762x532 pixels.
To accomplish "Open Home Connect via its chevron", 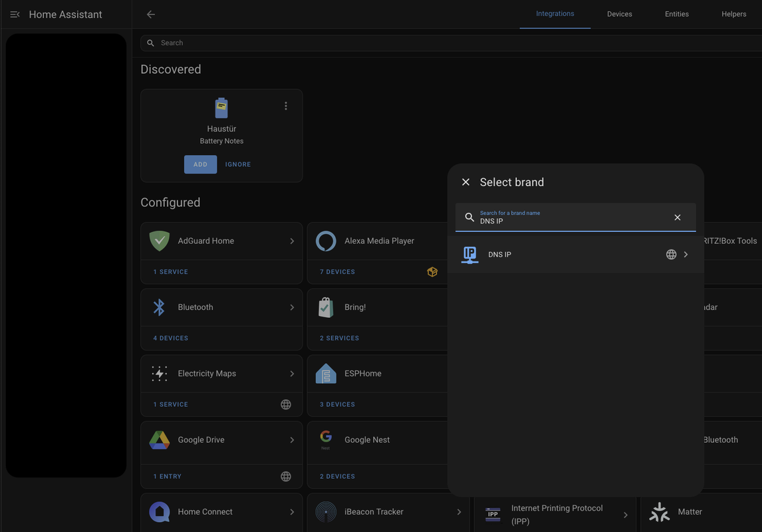I will click(x=292, y=512).
